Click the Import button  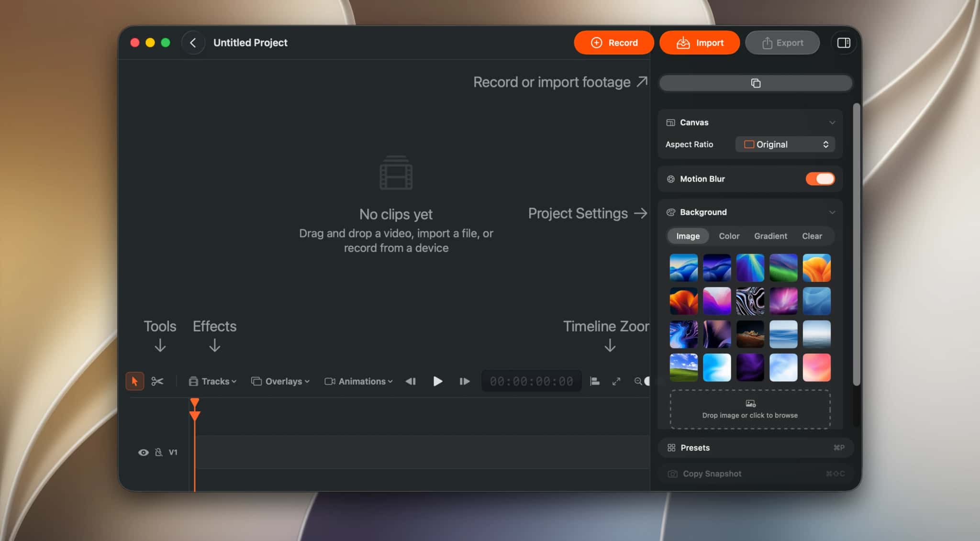(x=700, y=43)
